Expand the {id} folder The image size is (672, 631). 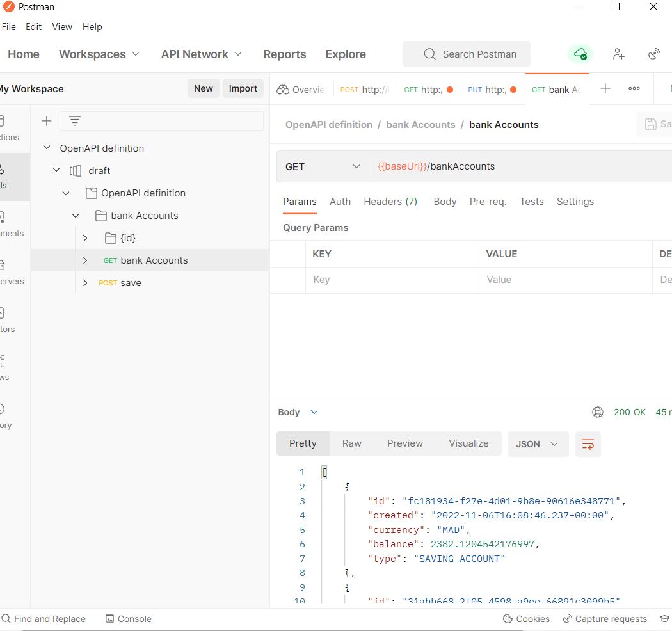[x=85, y=237]
